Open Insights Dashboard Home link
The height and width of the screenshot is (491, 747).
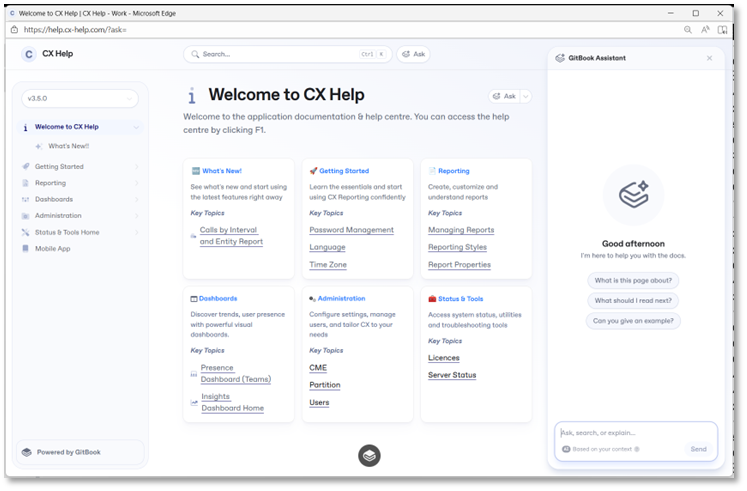[232, 402]
